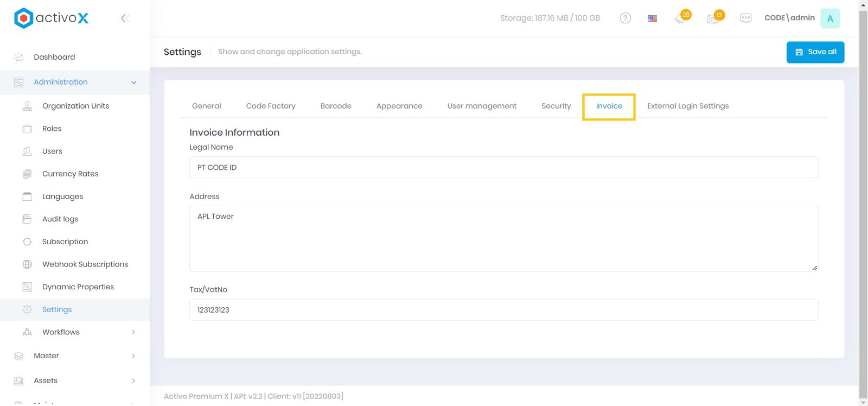Click the user avatar A icon
Image resolution: width=868 pixels, height=406 pixels.
(x=829, y=18)
